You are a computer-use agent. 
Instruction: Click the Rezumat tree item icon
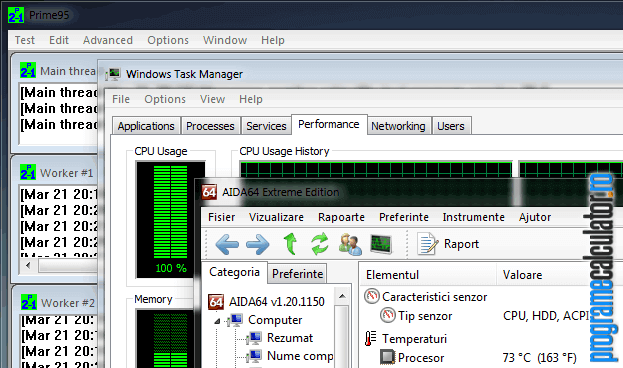pos(253,338)
